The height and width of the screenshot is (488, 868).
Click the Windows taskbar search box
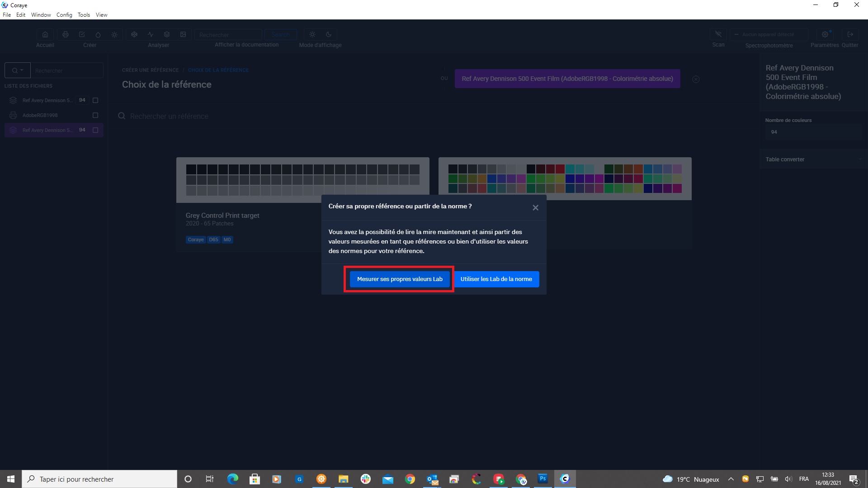(99, 479)
